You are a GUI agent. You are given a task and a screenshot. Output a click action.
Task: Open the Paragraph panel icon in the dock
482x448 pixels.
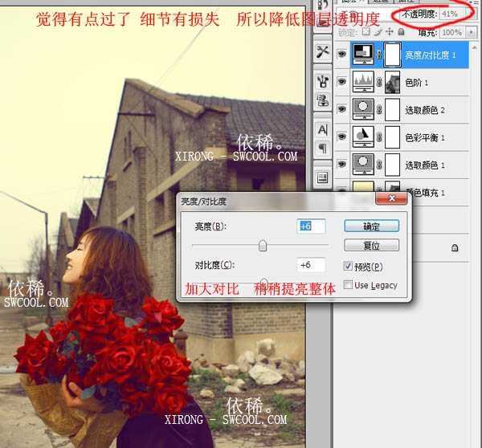click(x=323, y=149)
